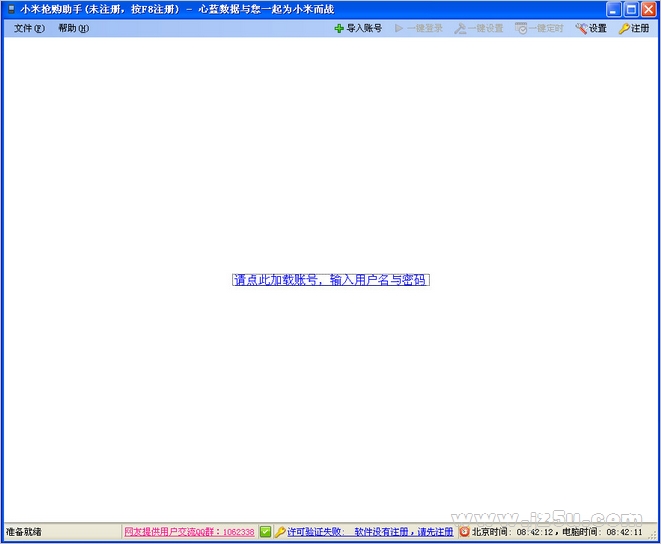Screen dimensions: 661x544
Task: Click the link 请点此加载账号，输入用户名与密码
Action: coord(330,280)
